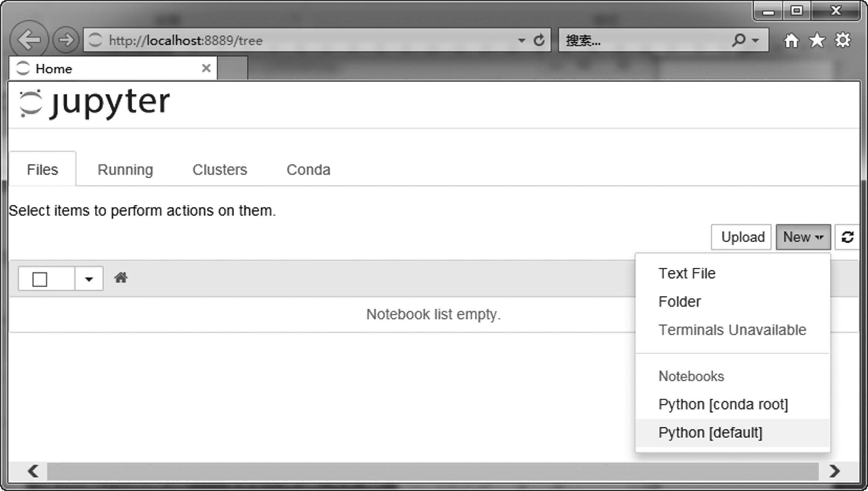Screen dimensions: 868x491
Task: Go back with the browser back arrow
Action: [29, 40]
